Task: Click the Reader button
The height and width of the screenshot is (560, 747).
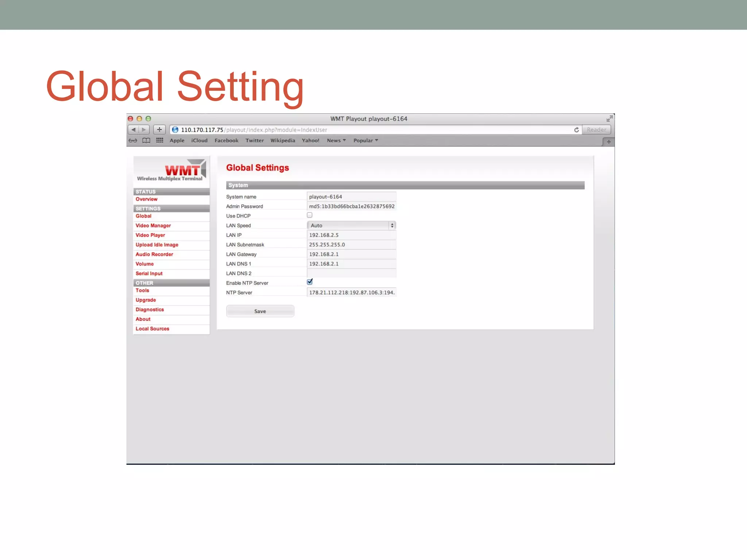Action: click(x=596, y=130)
